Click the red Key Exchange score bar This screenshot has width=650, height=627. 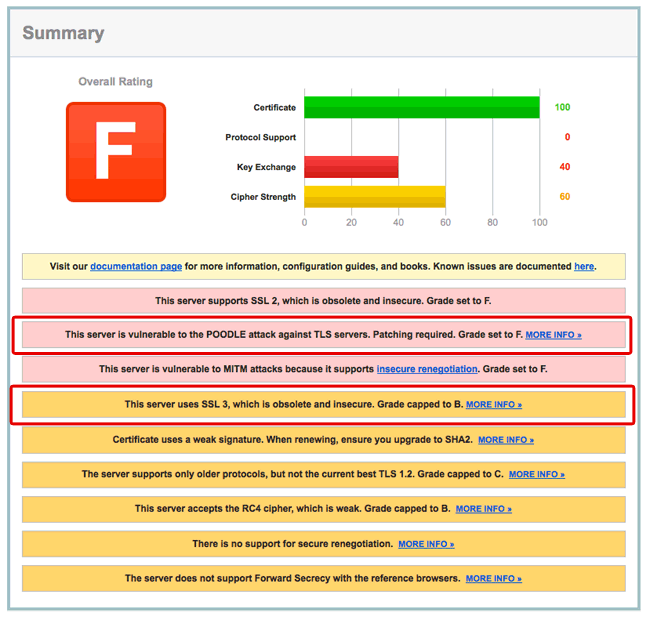click(x=351, y=167)
